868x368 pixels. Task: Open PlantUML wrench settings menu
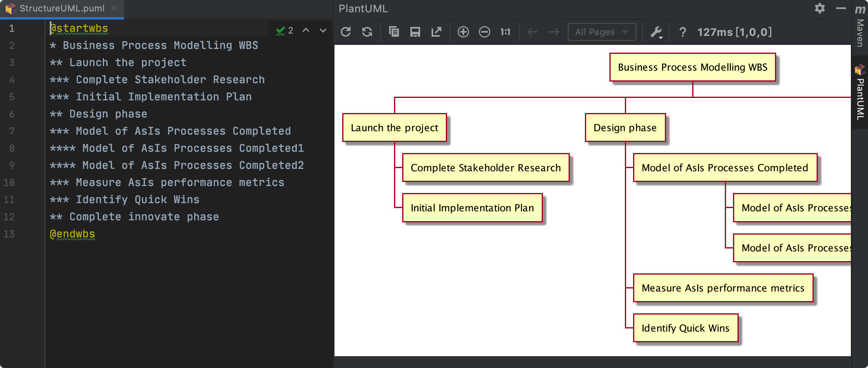point(656,32)
